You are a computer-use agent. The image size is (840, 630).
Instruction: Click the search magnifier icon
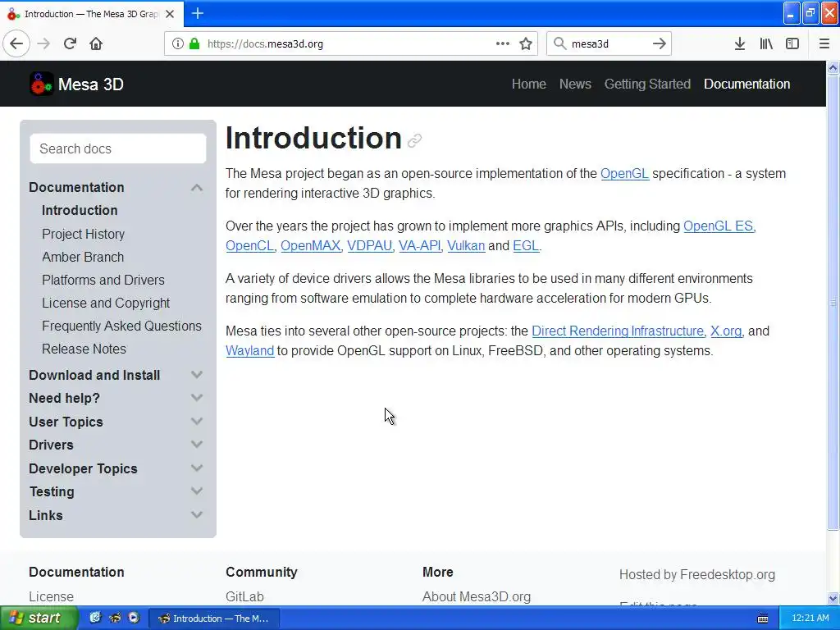(x=559, y=44)
